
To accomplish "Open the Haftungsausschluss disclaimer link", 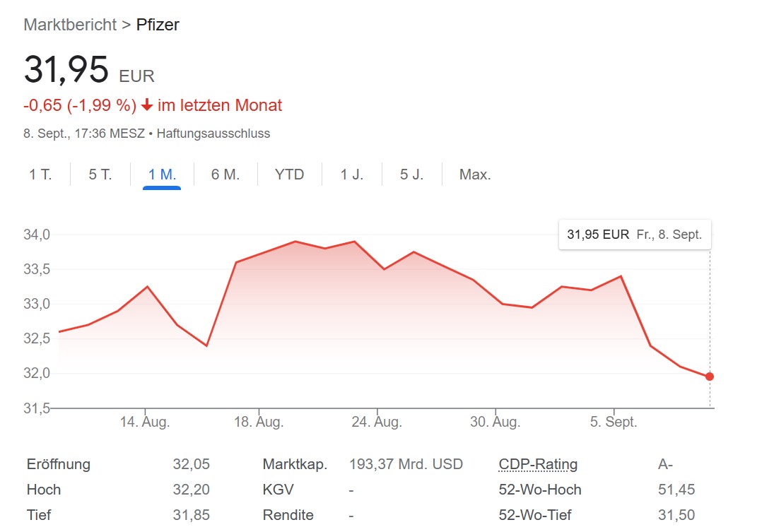I will [x=213, y=134].
